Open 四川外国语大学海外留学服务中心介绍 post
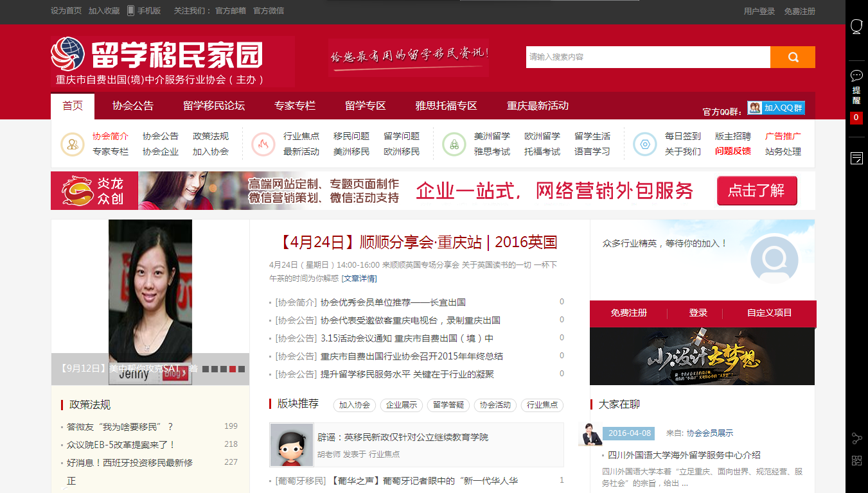The image size is (868, 493). pyautogui.click(x=684, y=455)
